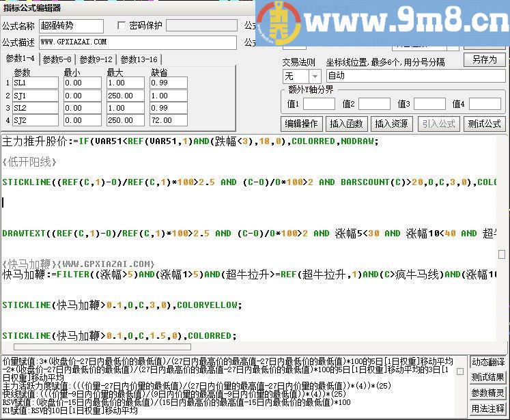Click the 动态翻译 button
Image resolution: width=510 pixels, height=420 pixels.
tap(488, 362)
